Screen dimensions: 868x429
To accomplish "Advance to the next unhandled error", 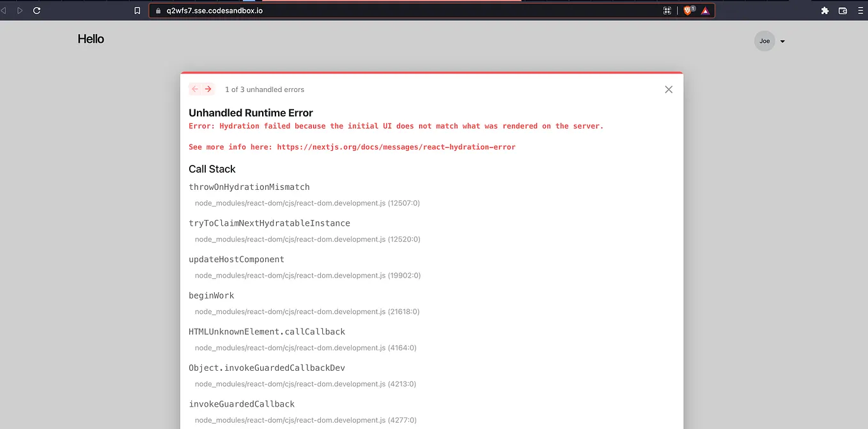I will 209,89.
